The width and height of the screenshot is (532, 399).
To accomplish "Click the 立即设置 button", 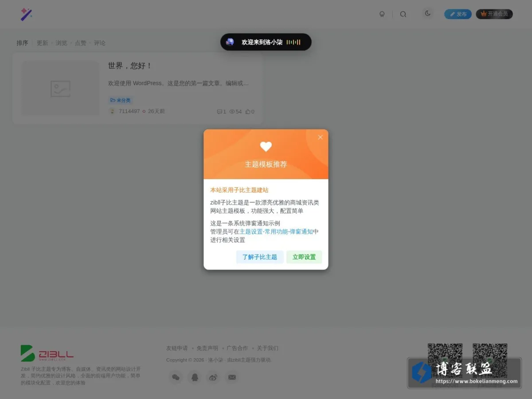I will (304, 257).
